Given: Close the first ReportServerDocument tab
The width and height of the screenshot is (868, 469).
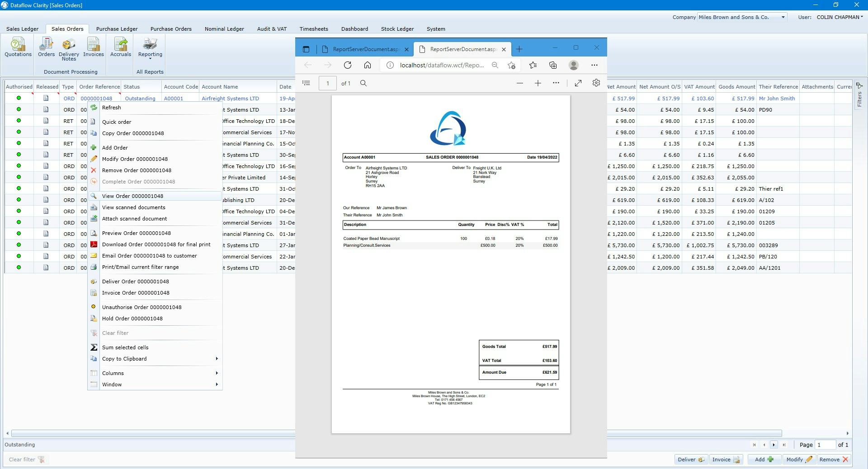Looking at the screenshot, I should [406, 49].
